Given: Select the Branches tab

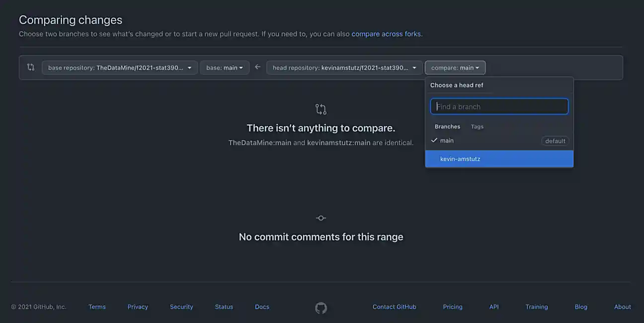Looking at the screenshot, I should tap(447, 126).
